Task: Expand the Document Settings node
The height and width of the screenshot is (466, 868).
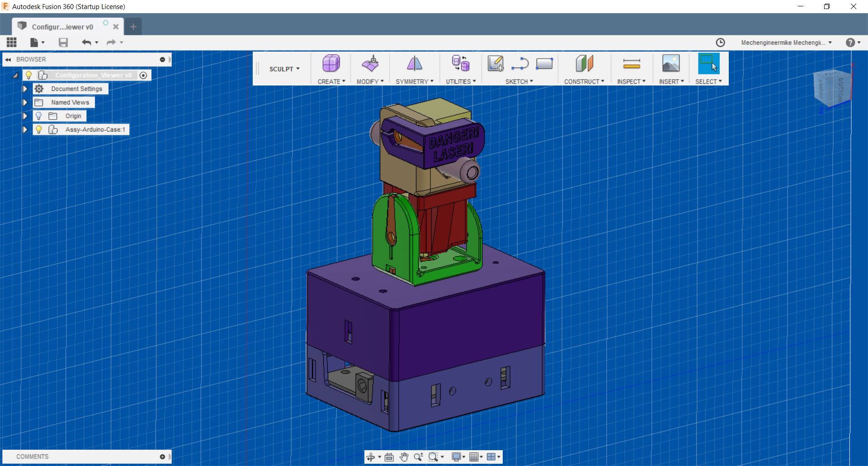Action: click(25, 89)
